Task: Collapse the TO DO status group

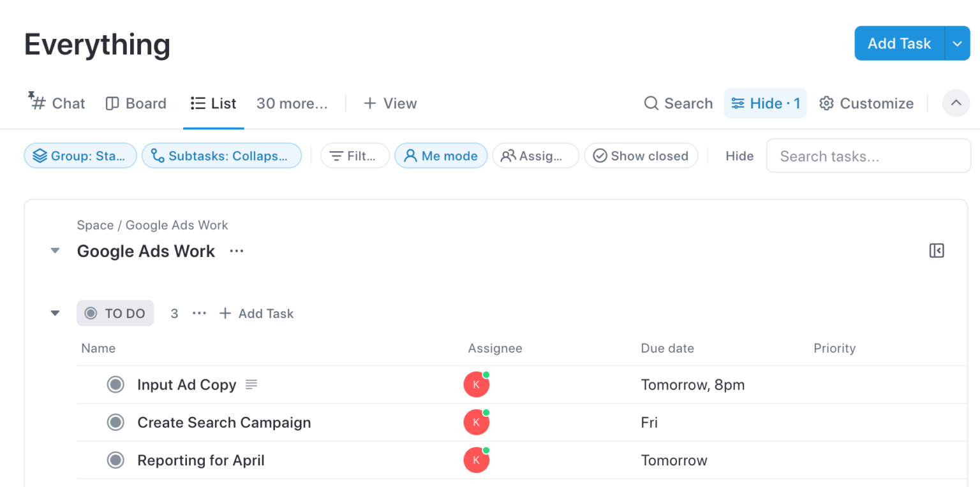Action: [x=56, y=313]
